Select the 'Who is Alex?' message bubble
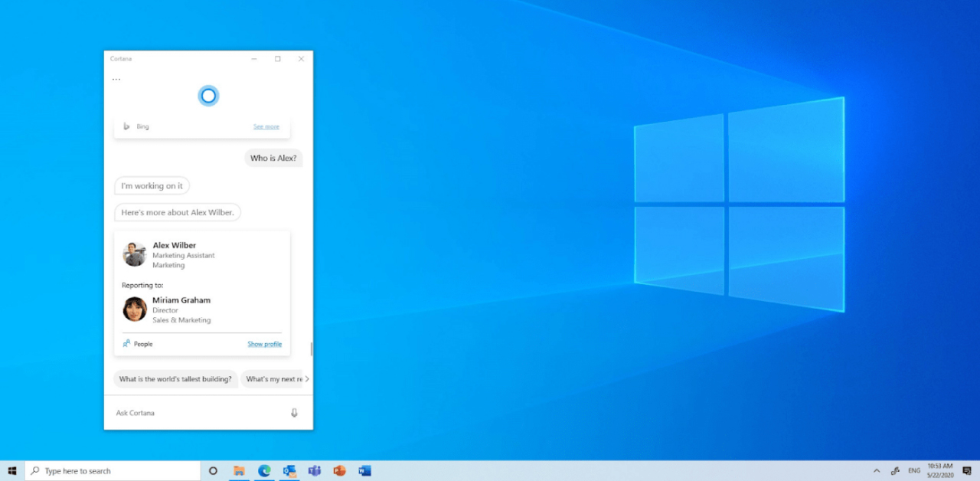This screenshot has width=980, height=481. 273,158
